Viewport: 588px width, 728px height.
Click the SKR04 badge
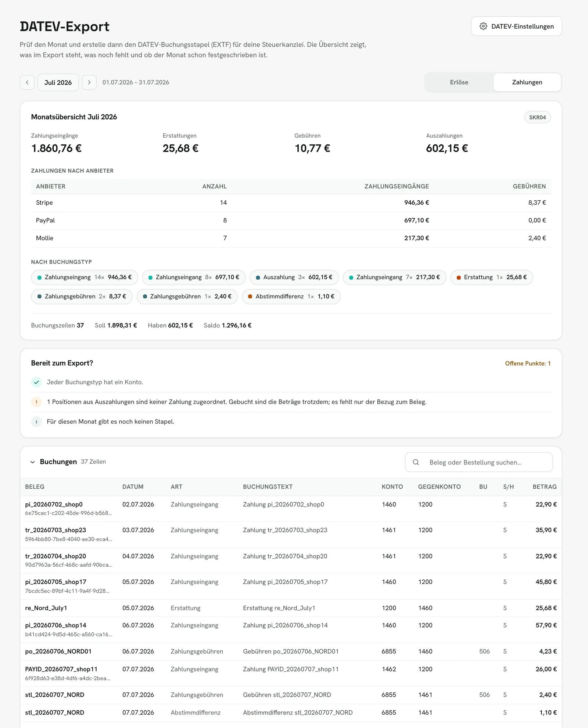[537, 117]
